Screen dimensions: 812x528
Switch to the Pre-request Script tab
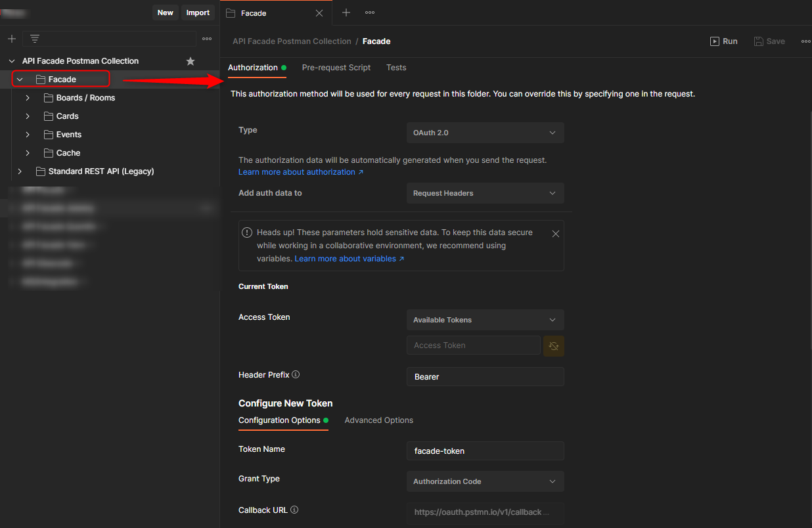pyautogui.click(x=336, y=68)
